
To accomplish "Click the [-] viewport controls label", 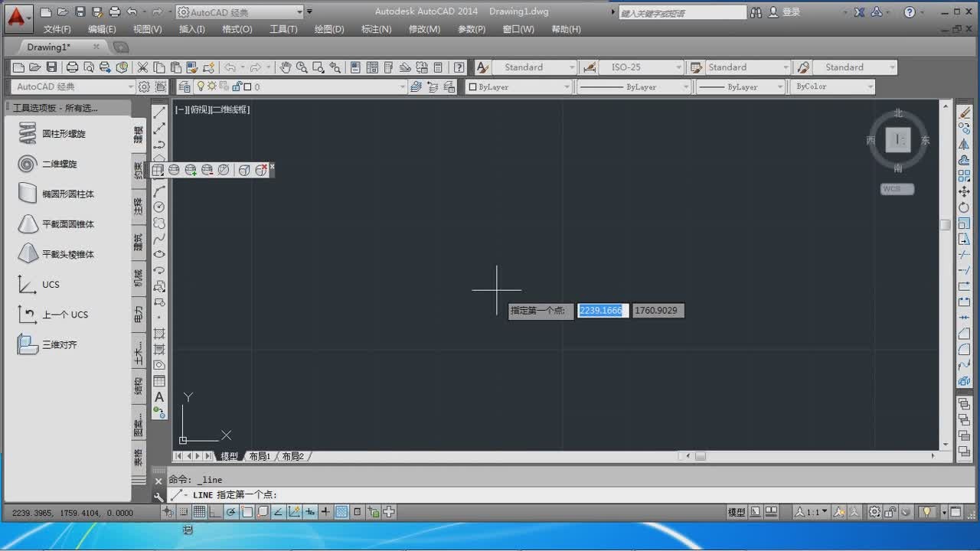I will tap(181, 109).
